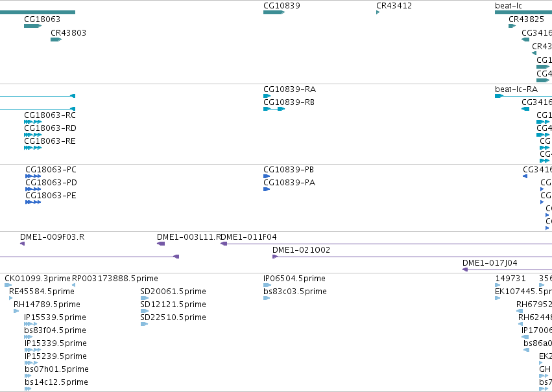The image size is (552, 392).
Task: Click the CR43803 gene arrow glyph
Action: pos(56,40)
